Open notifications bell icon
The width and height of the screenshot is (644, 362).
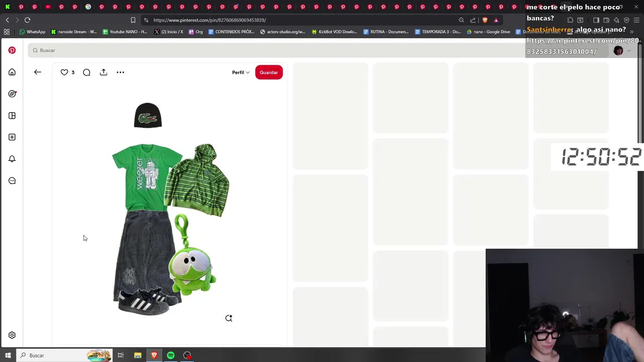tap(12, 159)
